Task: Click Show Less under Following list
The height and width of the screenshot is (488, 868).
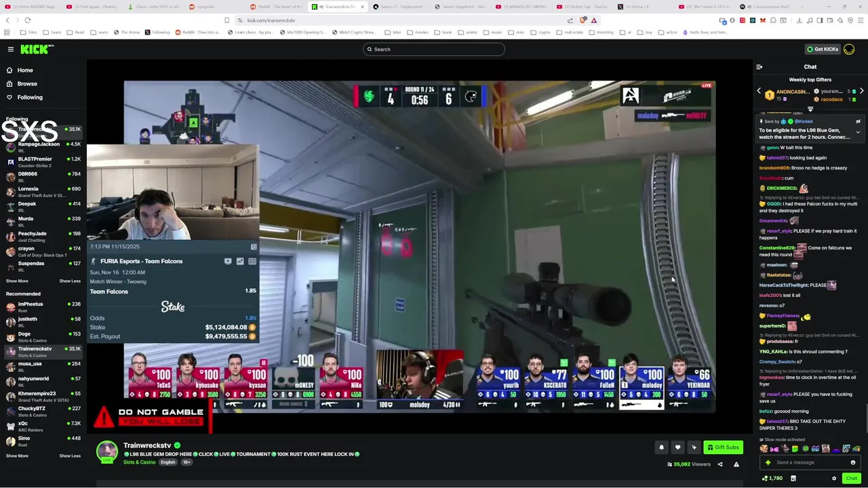Action: [70, 281]
